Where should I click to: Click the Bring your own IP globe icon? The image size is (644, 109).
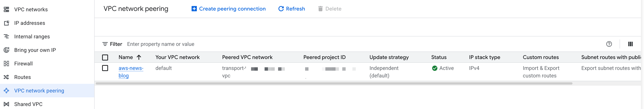[7, 50]
